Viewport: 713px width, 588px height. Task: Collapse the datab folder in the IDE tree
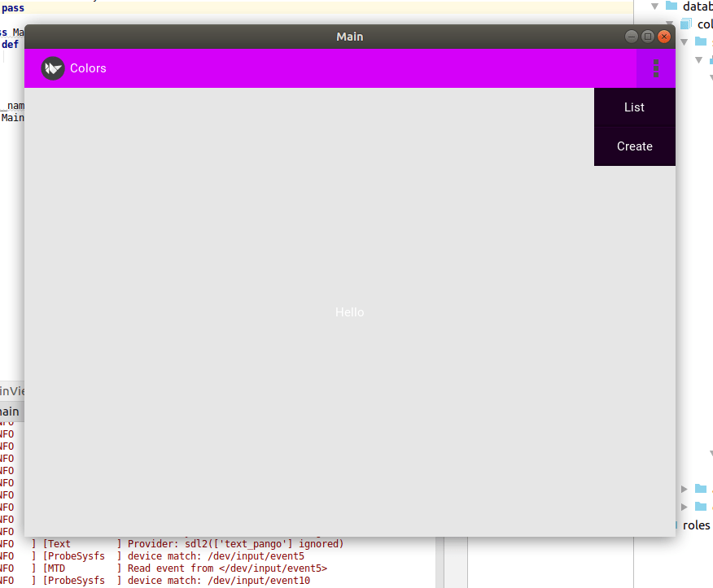[654, 7]
